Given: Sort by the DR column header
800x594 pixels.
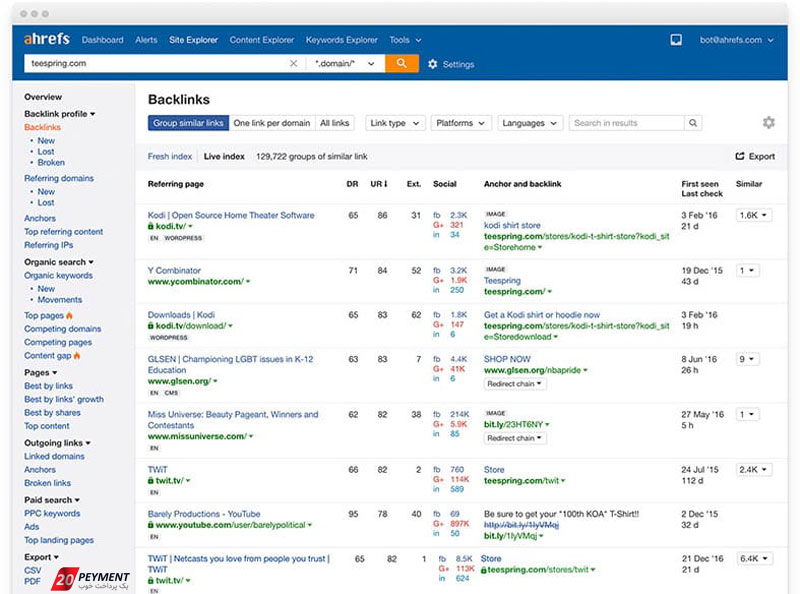Looking at the screenshot, I should pyautogui.click(x=352, y=184).
